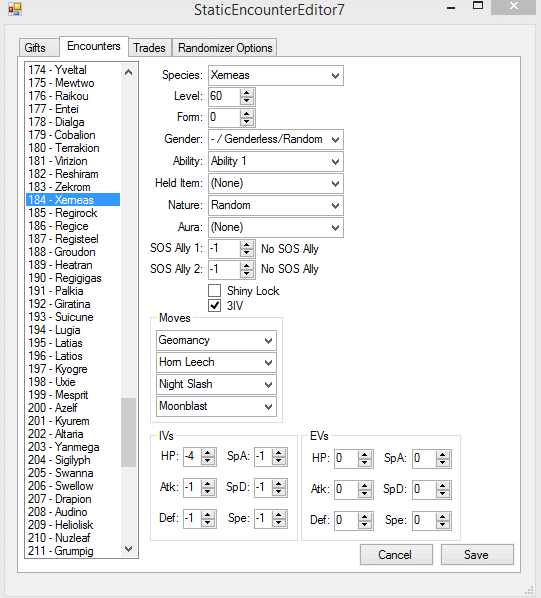Increase SpA EV with up arrow

pyautogui.click(x=443, y=455)
